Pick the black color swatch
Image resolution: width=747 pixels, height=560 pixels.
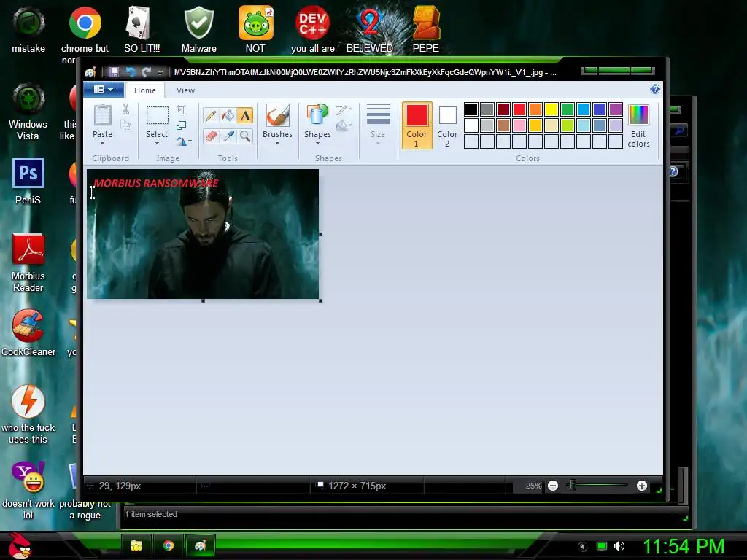tap(471, 109)
